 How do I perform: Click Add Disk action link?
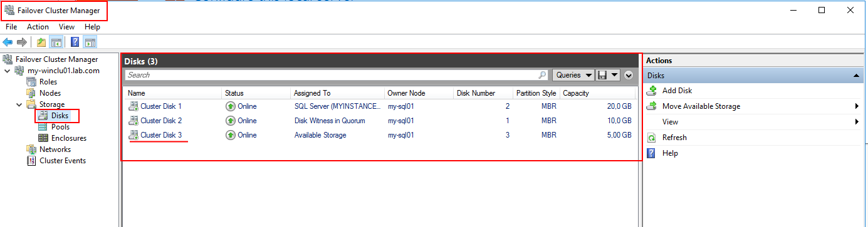677,91
